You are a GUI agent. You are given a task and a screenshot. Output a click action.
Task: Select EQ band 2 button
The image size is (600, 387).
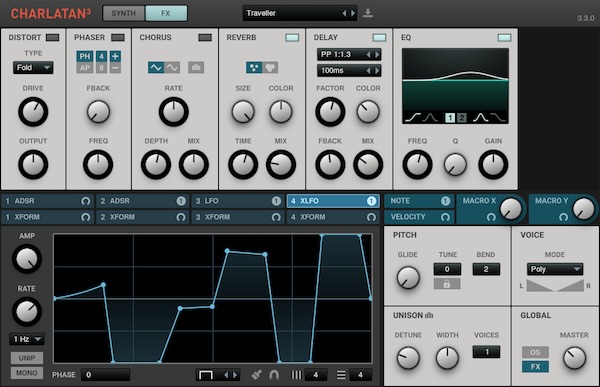[462, 118]
